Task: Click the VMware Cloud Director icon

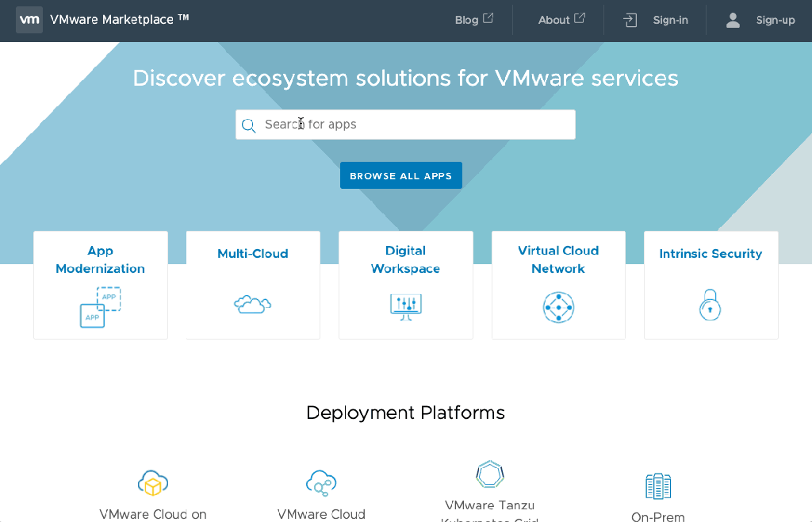Action: (321, 482)
